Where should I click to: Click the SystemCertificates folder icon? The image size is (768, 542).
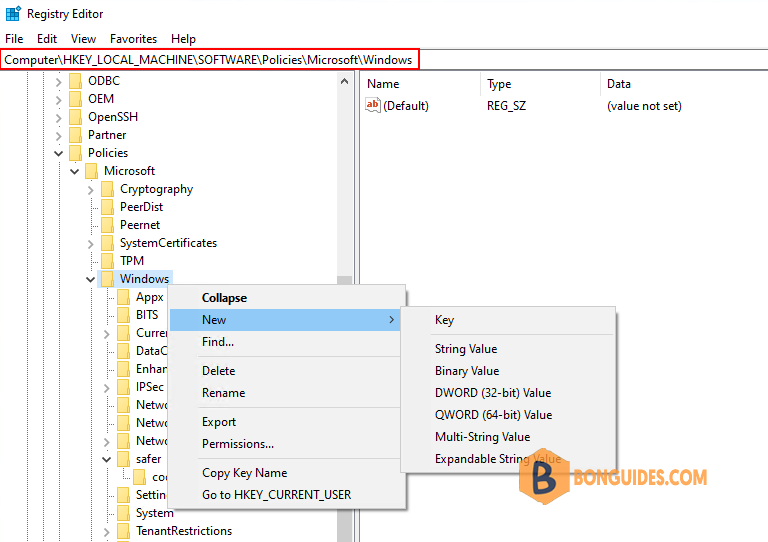pyautogui.click(x=108, y=243)
